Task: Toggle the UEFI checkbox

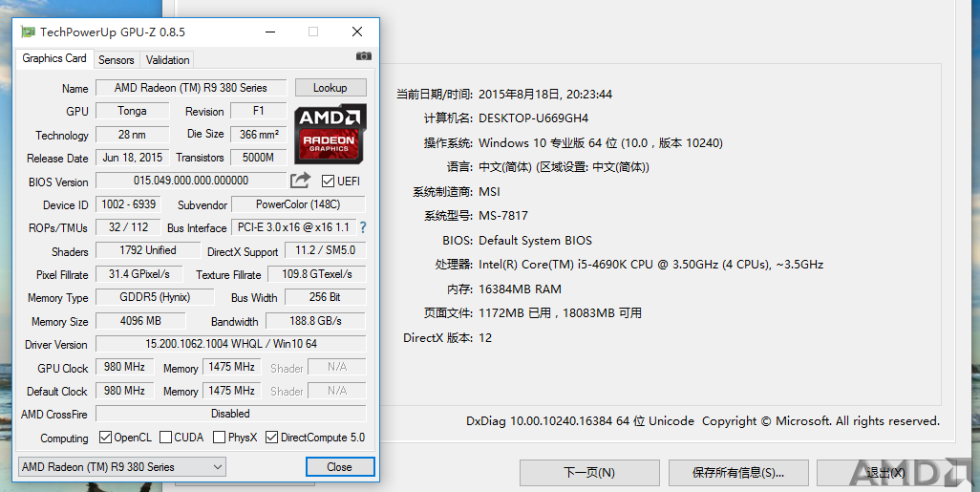Action: (328, 181)
